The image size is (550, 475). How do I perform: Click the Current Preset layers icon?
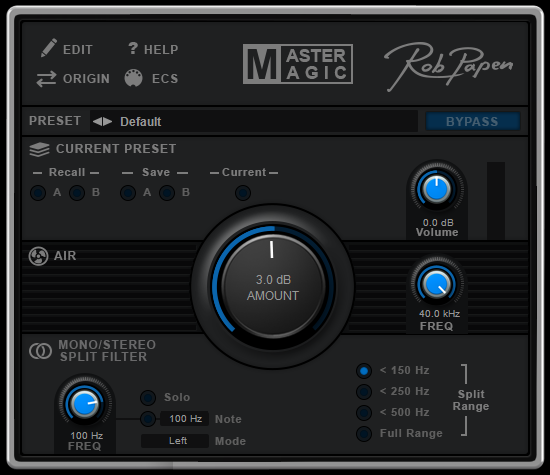point(39,149)
